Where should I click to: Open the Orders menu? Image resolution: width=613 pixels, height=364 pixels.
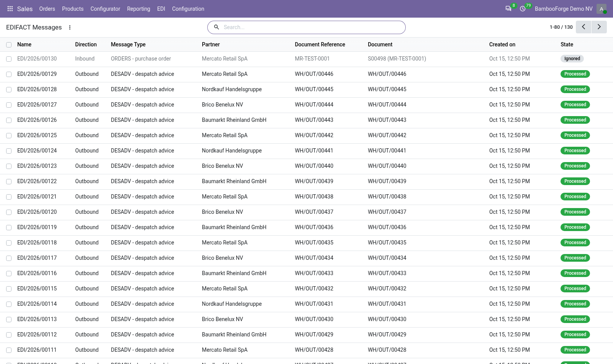(x=47, y=9)
